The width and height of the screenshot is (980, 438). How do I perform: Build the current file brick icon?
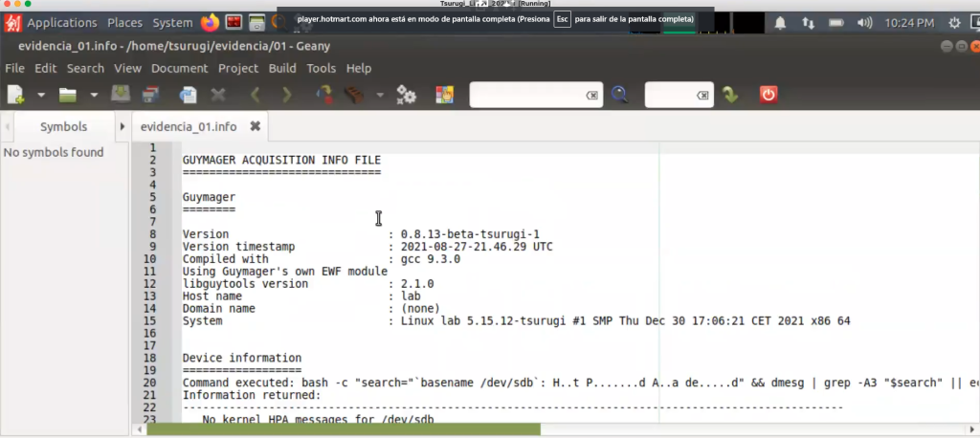(x=354, y=95)
